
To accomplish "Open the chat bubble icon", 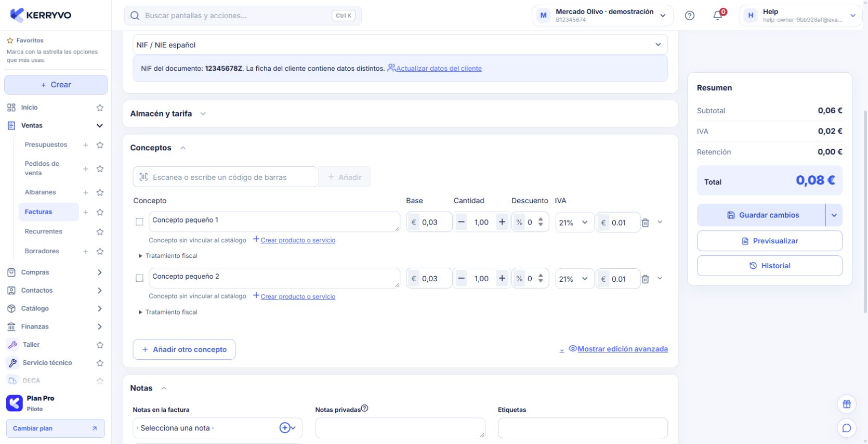I will [x=847, y=428].
